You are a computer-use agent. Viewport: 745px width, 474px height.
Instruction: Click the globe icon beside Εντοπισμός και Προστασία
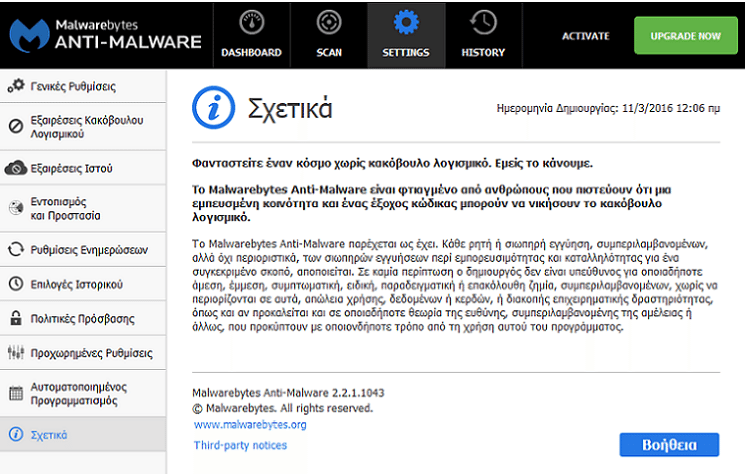16,208
